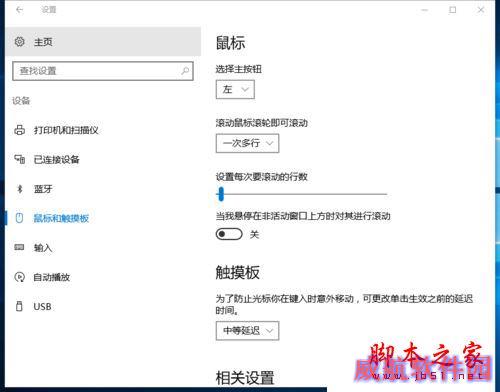Select 输入 in sidebar
Screen dimensions: 500x392
(103, 247)
